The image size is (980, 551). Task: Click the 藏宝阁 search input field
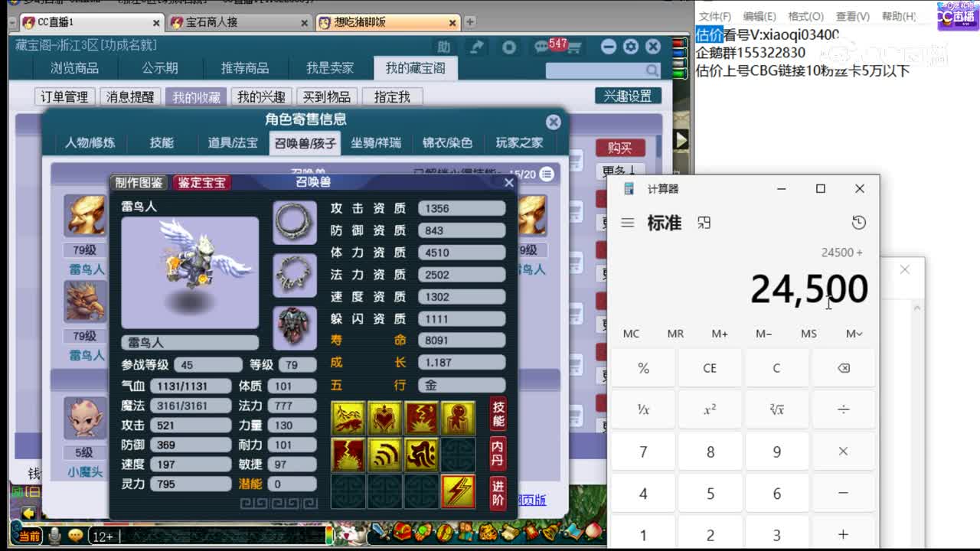click(x=596, y=70)
